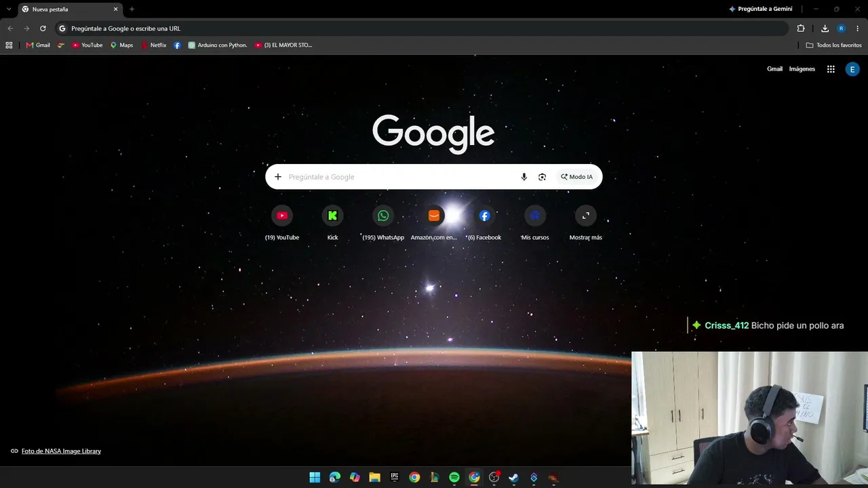Start voice search with microphone icon

[x=524, y=177]
